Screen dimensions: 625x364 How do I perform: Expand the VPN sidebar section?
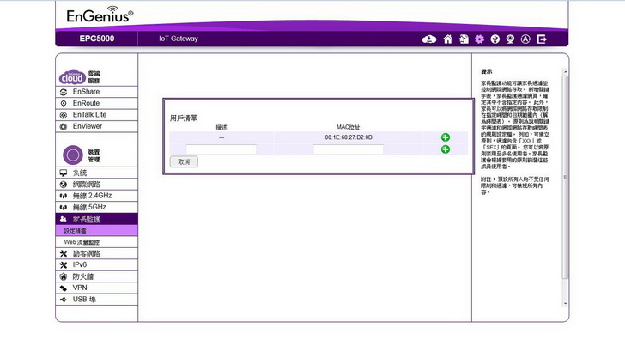click(80, 288)
